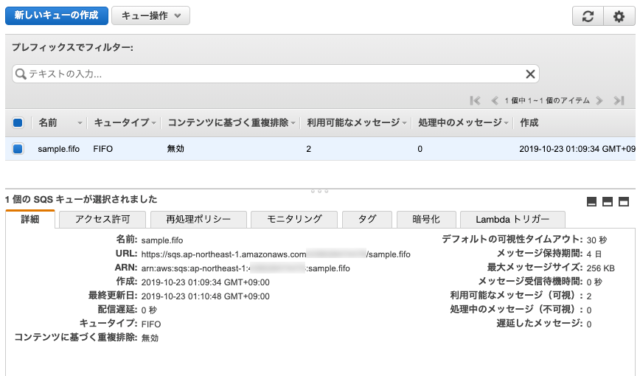The height and width of the screenshot is (376, 640).
Task: Open the キュータイプ column dropdown arrow
Action: 154,123
